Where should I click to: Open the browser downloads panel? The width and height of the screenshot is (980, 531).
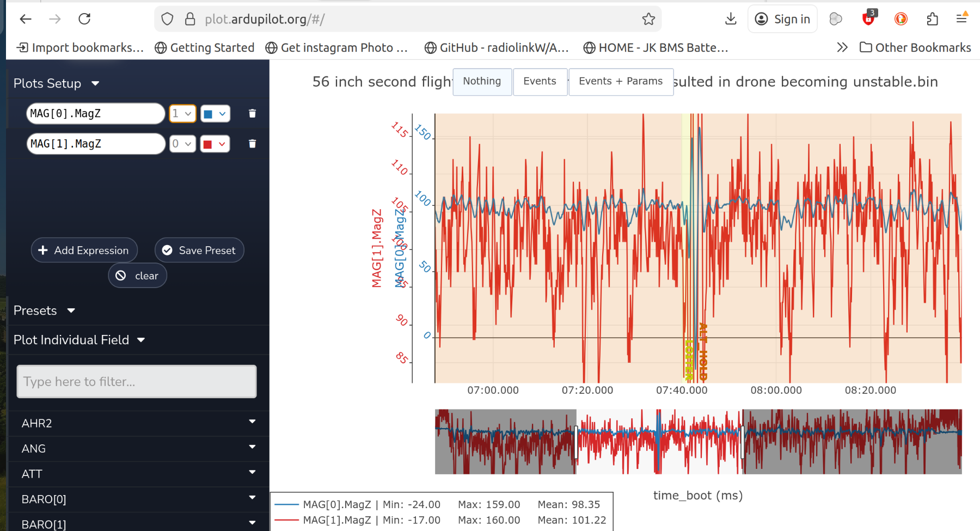pos(731,19)
